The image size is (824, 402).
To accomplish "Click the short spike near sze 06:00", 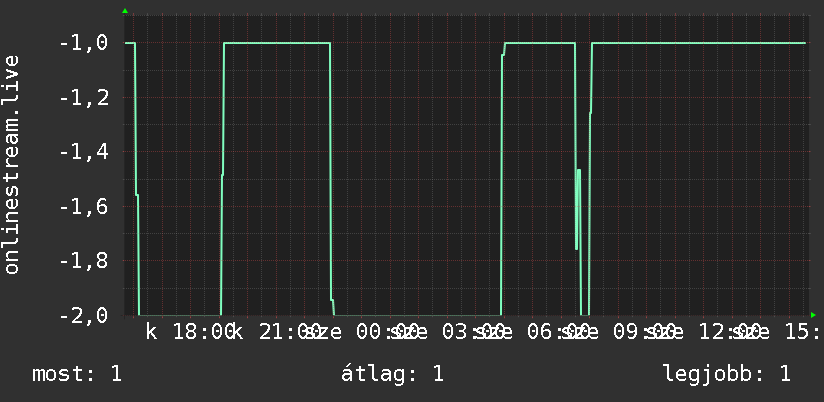I will tap(578, 209).
